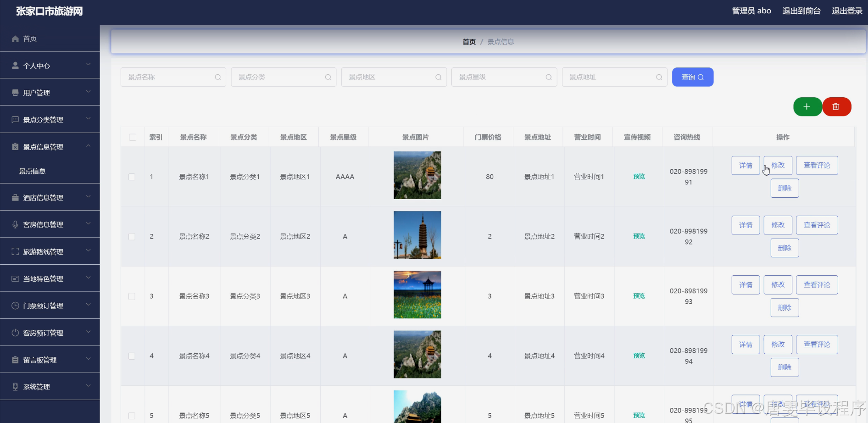Expand the 当地特色管理 menu chevron
The height and width of the screenshot is (423, 868).
(x=88, y=278)
